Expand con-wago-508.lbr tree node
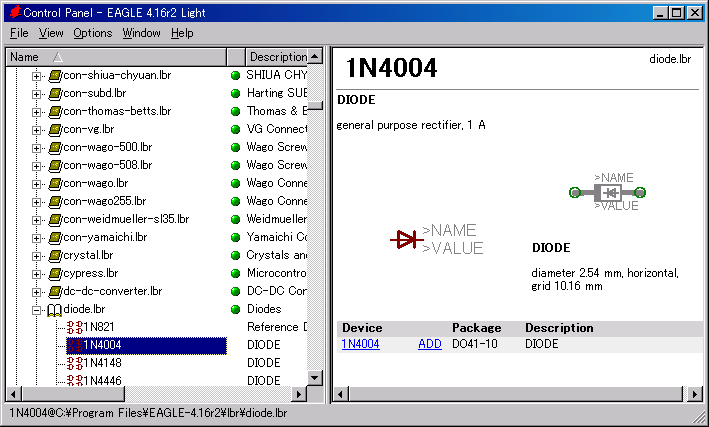Screen dimensions: 709x427 36,166
